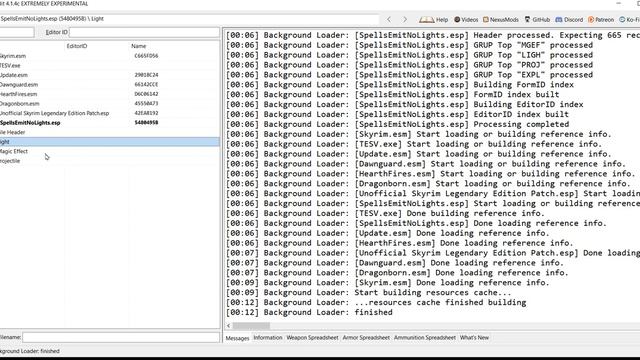Click the 54804958 value for SpellsEmitNoLights.esp

click(146, 122)
